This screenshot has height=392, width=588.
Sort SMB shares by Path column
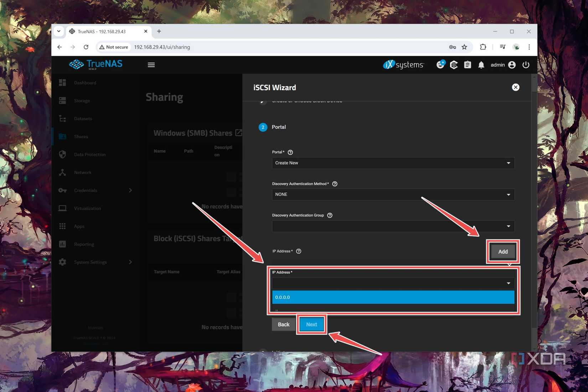click(x=189, y=151)
